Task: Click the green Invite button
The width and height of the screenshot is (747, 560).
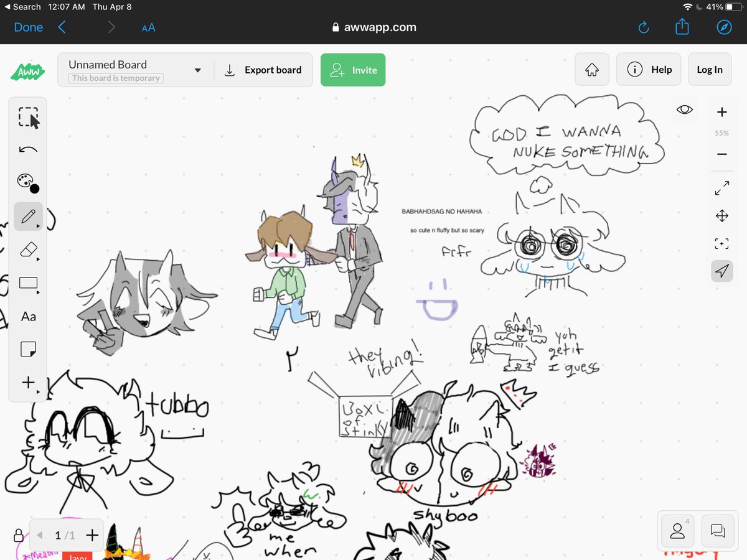Action: coord(353,70)
